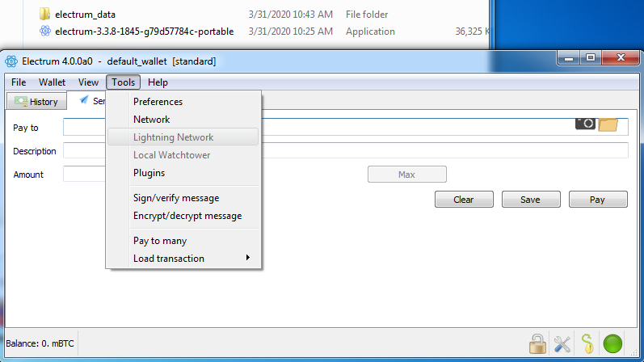Choose Encrypt/decrypt message
This screenshot has width=644, height=362.
[x=183, y=216]
